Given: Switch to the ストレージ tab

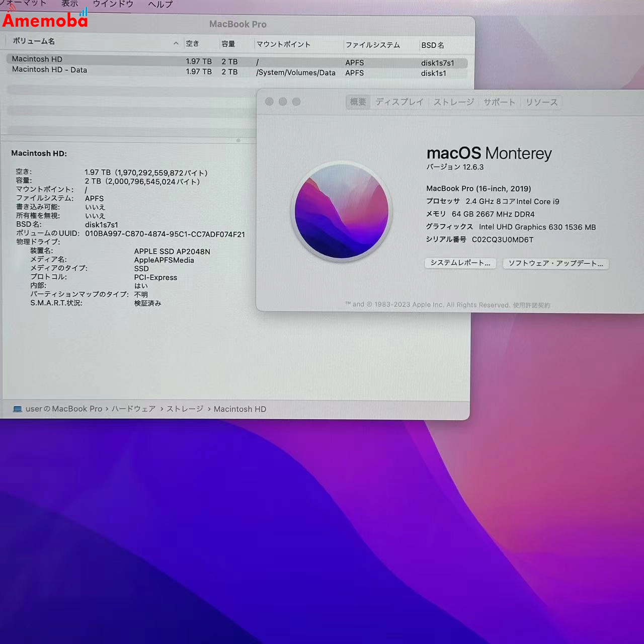Looking at the screenshot, I should point(452,102).
